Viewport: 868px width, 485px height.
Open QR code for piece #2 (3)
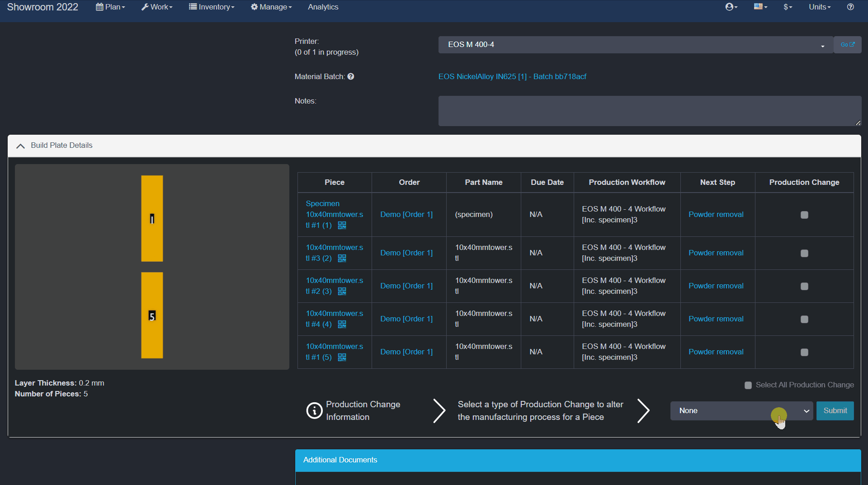[342, 291]
